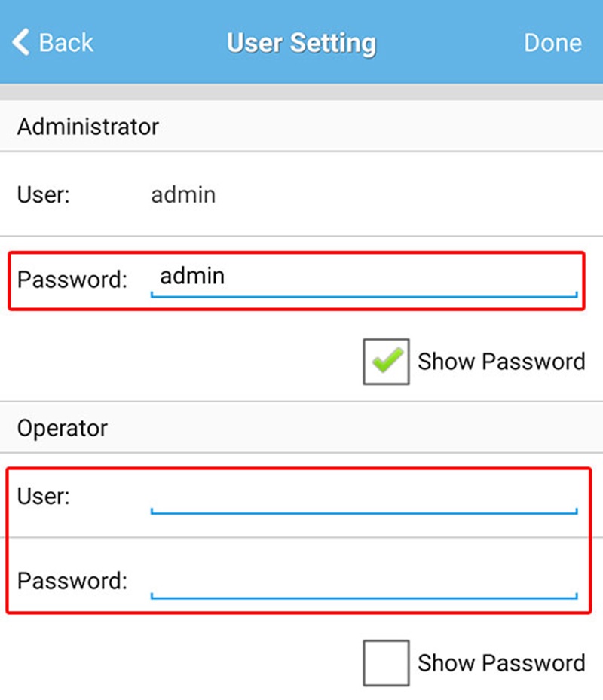Click the User Setting title
Screen dimensions: 603x700
click(x=301, y=43)
